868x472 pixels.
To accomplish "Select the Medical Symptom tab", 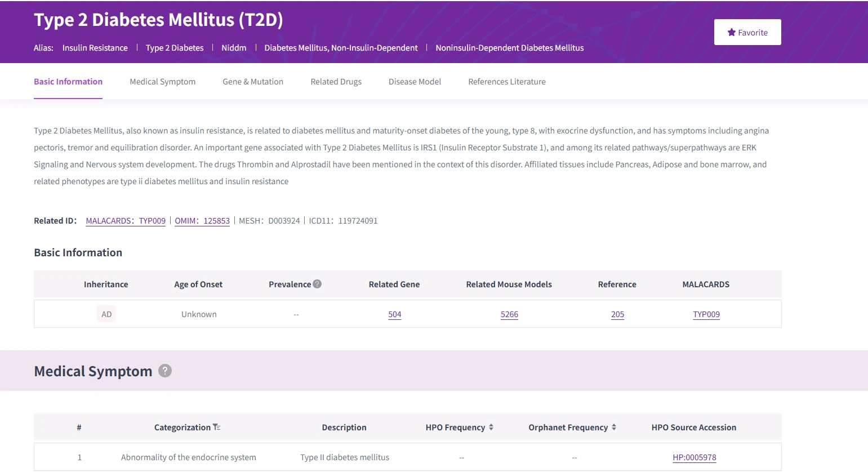I will 162,81.
